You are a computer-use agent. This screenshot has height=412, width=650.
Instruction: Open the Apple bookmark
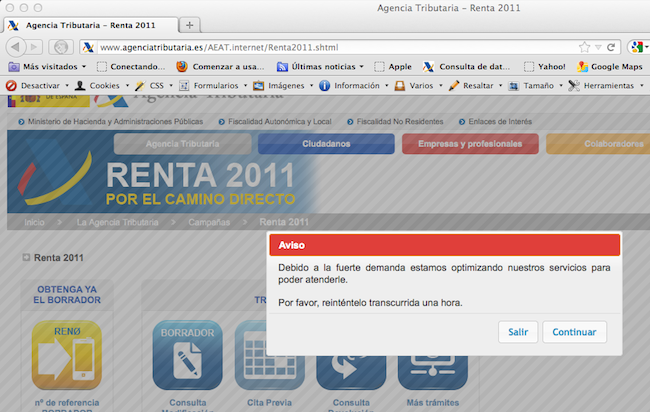click(393, 66)
